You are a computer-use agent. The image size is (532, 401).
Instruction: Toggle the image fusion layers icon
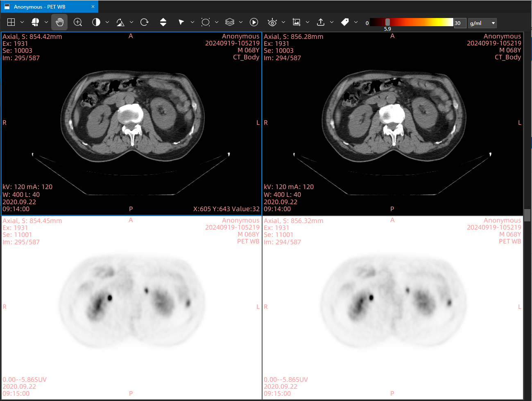click(230, 22)
